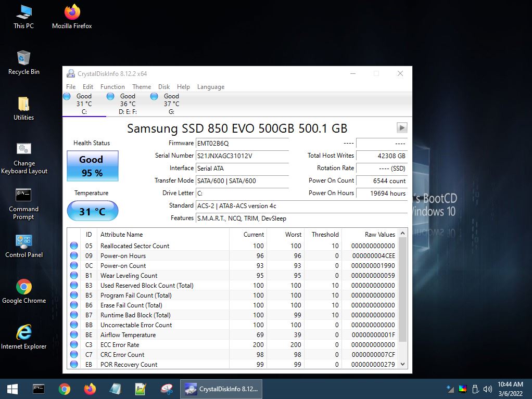
Task: Click status orb for POR Recovery Count
Action: click(x=74, y=365)
